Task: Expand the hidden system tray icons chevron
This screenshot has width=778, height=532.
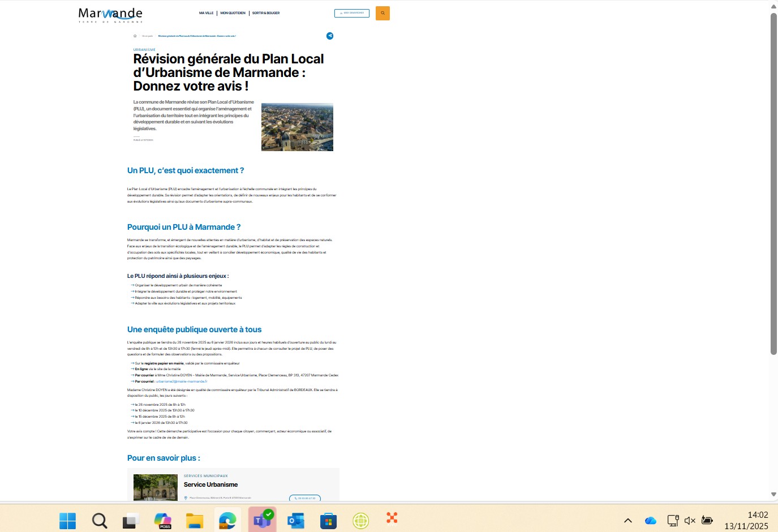Action: tap(628, 520)
